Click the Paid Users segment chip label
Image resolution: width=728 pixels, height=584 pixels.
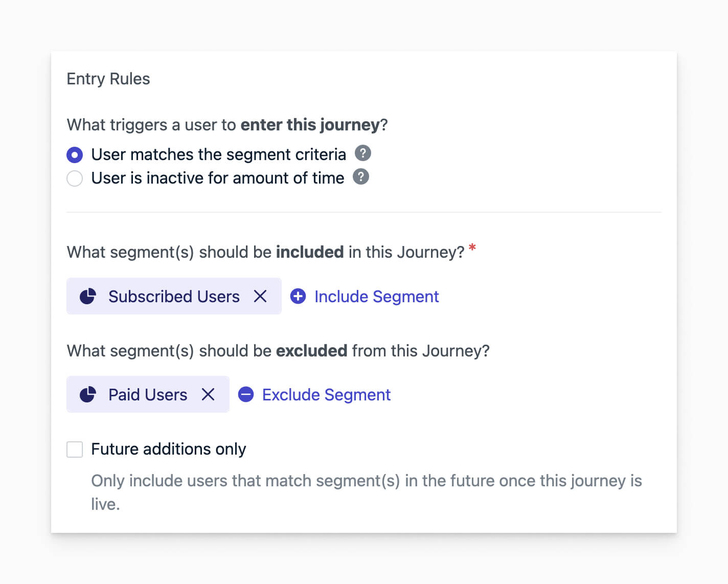click(148, 395)
